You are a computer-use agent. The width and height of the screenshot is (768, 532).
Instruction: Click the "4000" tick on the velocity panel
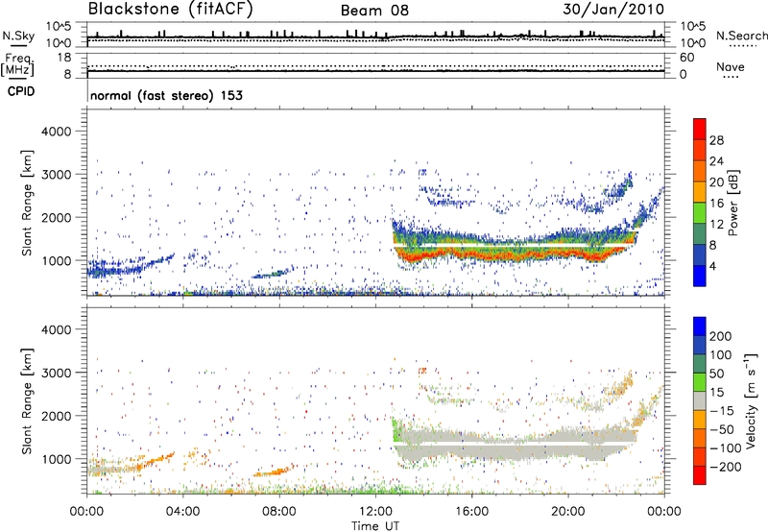click(x=56, y=329)
